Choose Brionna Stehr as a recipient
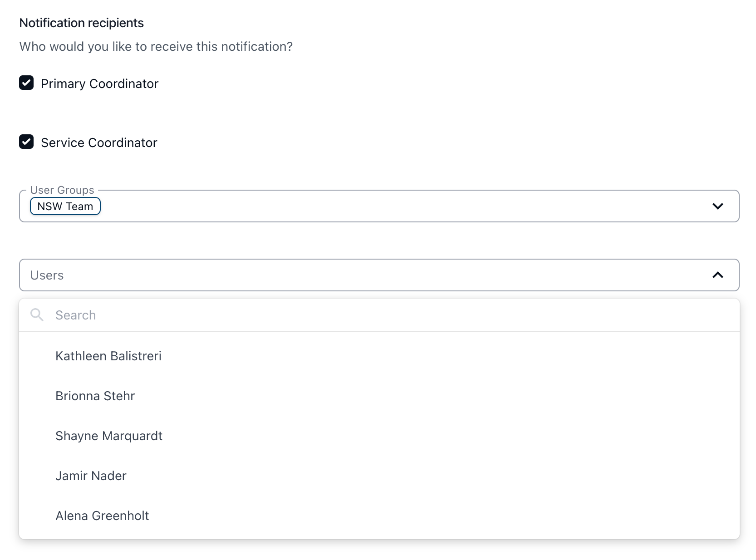Image resolution: width=756 pixels, height=560 pixels. (95, 396)
